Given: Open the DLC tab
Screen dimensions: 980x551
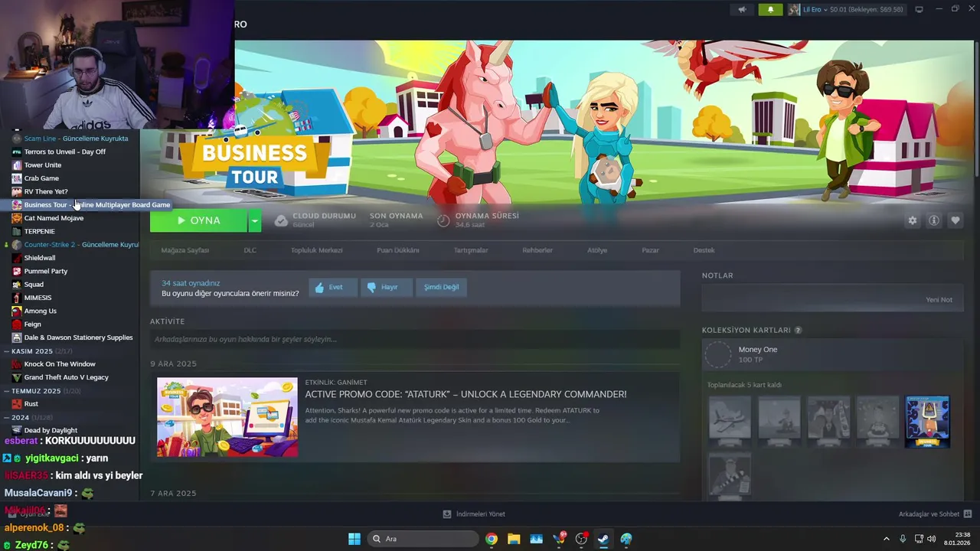Looking at the screenshot, I should [x=250, y=250].
